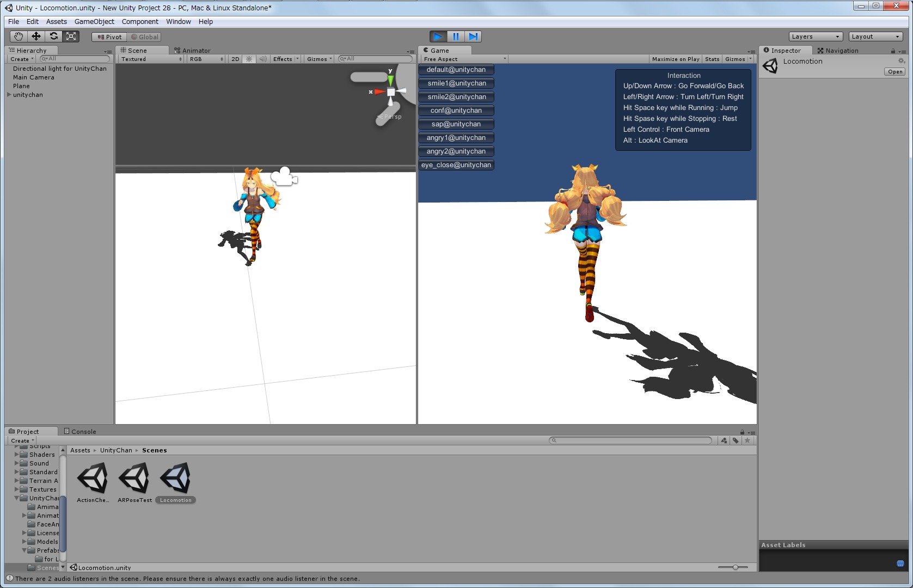The image size is (913, 588).
Task: Open the Layers dropdown
Action: (x=815, y=36)
